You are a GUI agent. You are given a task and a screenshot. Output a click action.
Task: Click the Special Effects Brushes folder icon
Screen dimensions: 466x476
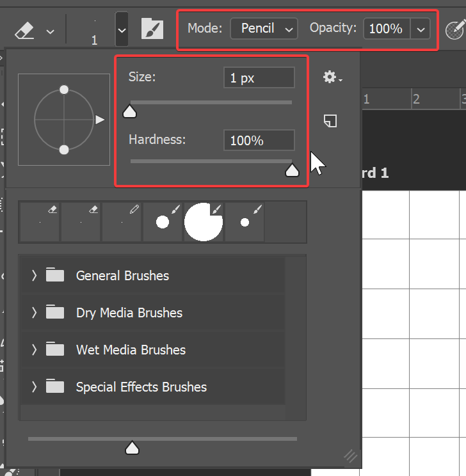[55, 386]
